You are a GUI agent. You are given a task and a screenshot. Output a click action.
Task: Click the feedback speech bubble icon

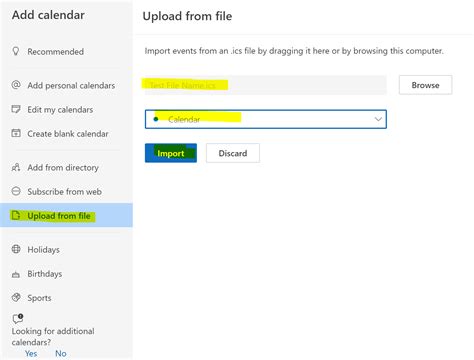pos(18,318)
